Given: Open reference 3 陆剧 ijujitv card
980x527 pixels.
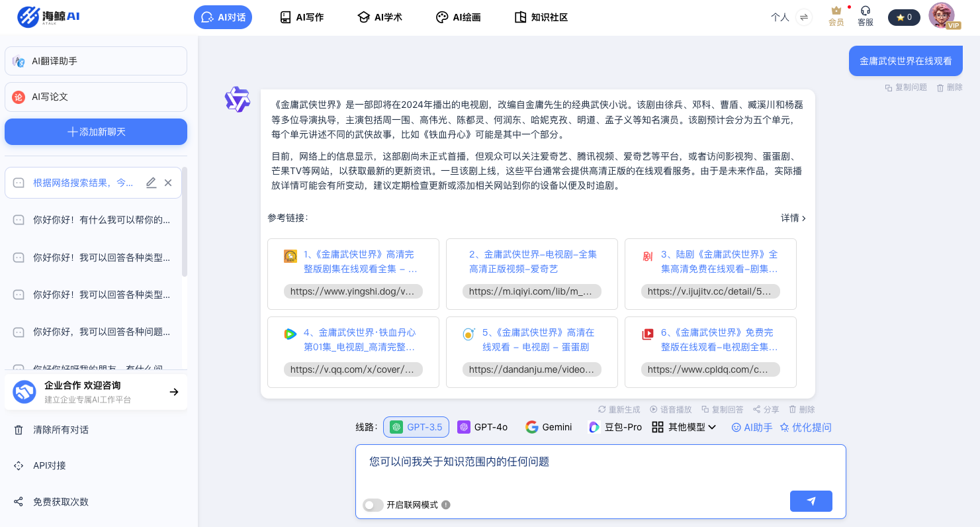Looking at the screenshot, I should coord(711,274).
